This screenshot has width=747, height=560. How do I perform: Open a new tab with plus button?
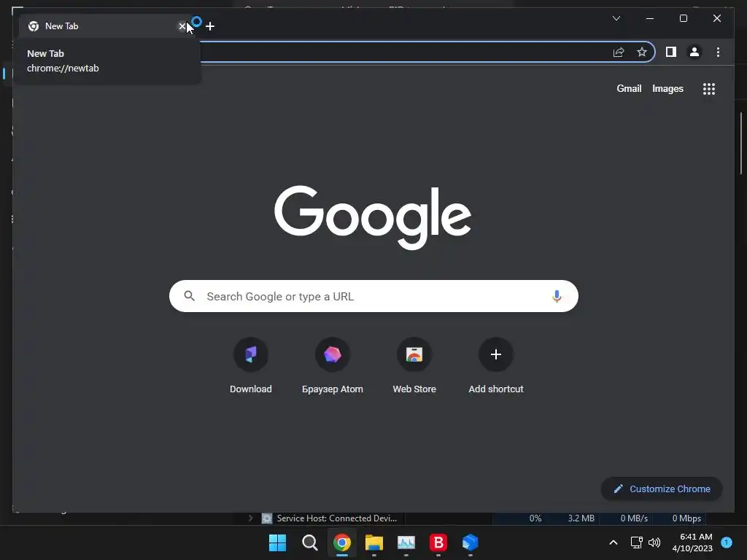pyautogui.click(x=210, y=26)
